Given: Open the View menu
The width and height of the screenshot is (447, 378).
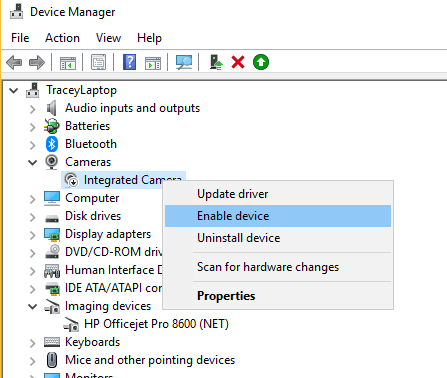Looking at the screenshot, I should click(108, 38).
